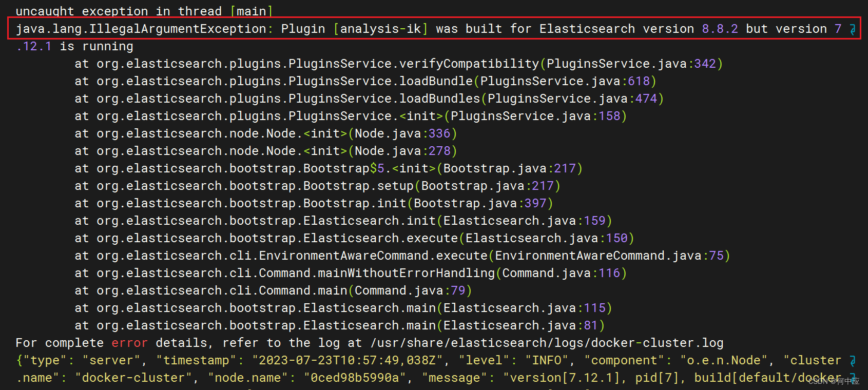Click the 'uncaught exception in thread [main]' line

[x=144, y=11]
